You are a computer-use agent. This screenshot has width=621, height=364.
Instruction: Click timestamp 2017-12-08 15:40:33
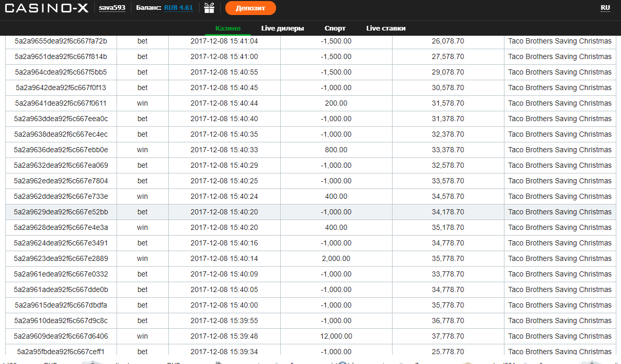(x=224, y=150)
